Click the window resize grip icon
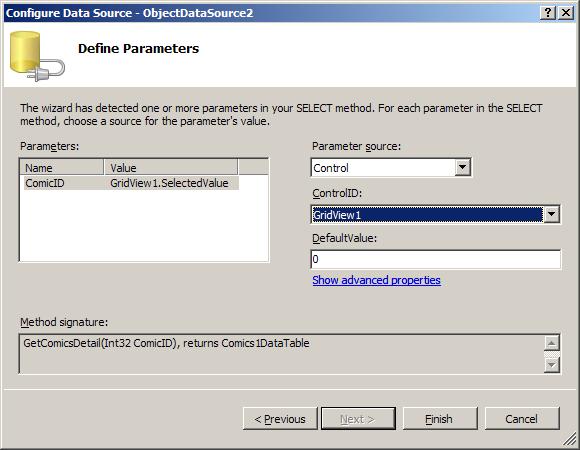 pos(570,440)
